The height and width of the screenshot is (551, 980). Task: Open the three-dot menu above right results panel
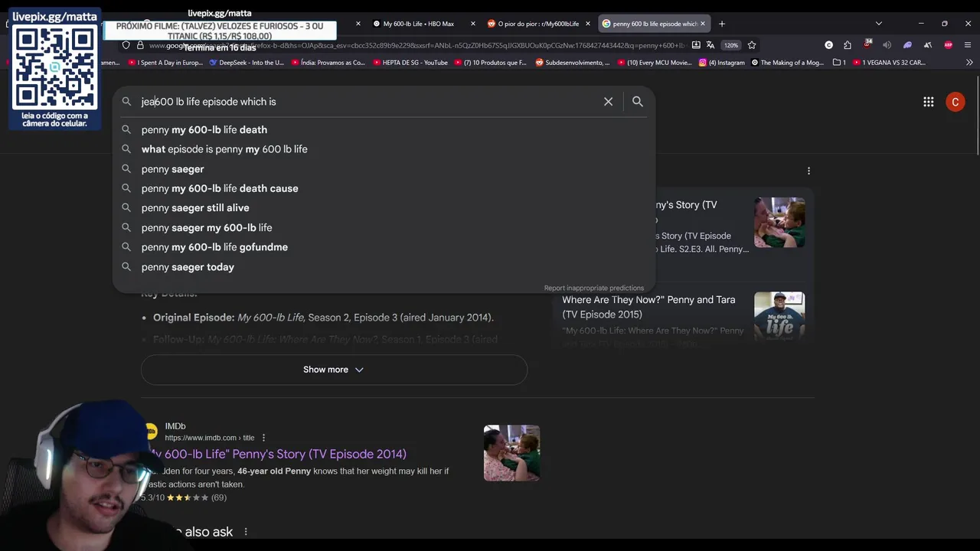(808, 171)
